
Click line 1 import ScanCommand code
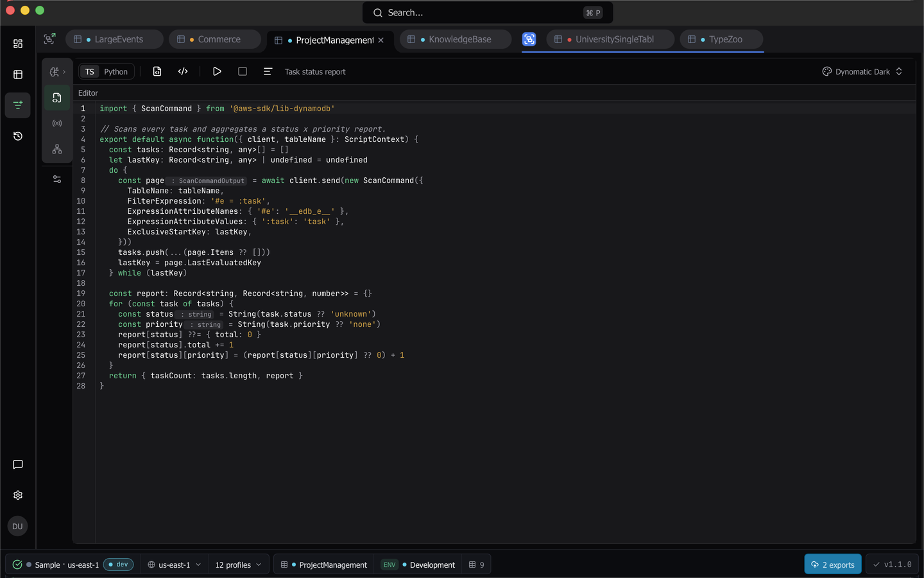(217, 109)
